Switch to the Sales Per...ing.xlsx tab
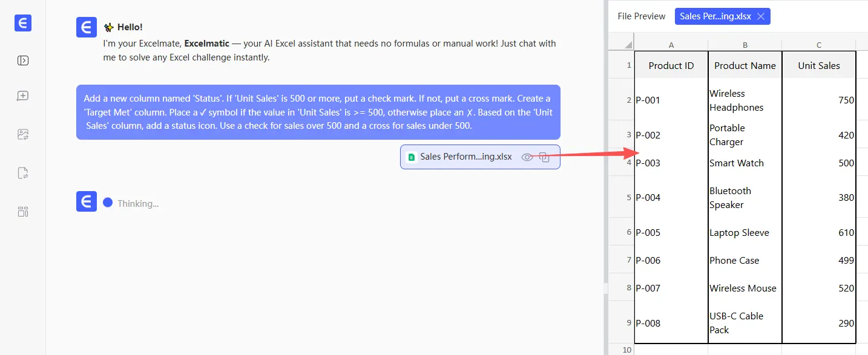Viewport: 868px width, 355px height. tap(715, 16)
